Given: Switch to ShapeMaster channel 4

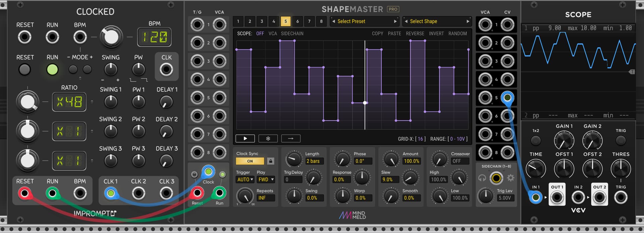Looking at the screenshot, I should pos(274,21).
